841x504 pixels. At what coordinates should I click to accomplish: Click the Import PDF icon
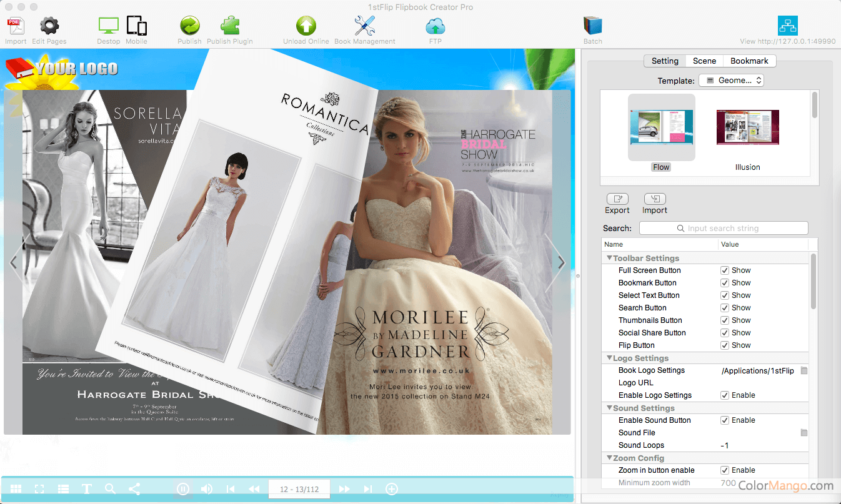[x=16, y=26]
